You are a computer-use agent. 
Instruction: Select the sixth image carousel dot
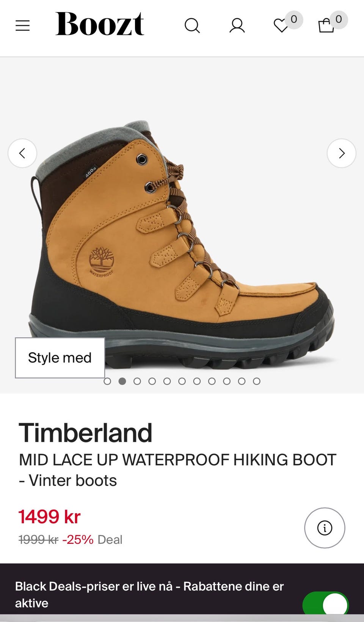(182, 381)
